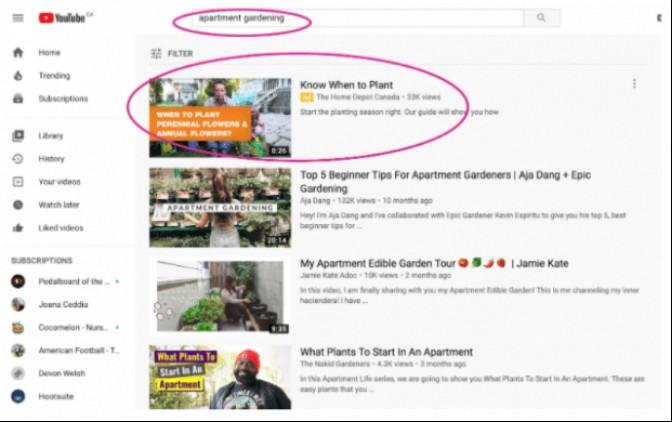
Task: Click the Trending flame icon
Action: point(18,76)
